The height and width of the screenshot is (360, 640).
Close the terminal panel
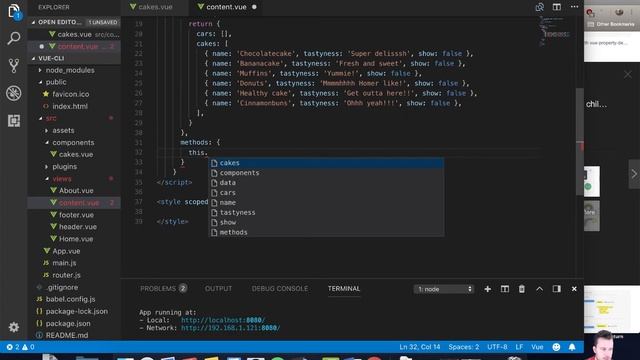(574, 289)
